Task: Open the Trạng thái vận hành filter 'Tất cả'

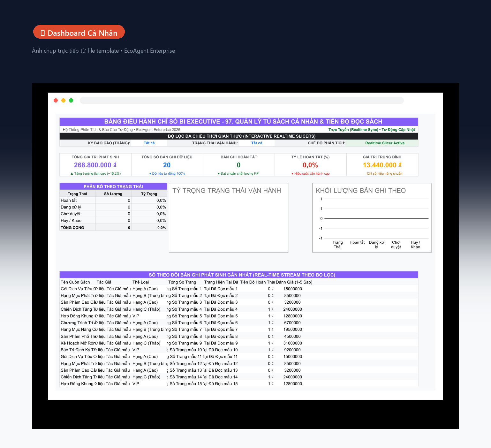Action: pos(257,143)
